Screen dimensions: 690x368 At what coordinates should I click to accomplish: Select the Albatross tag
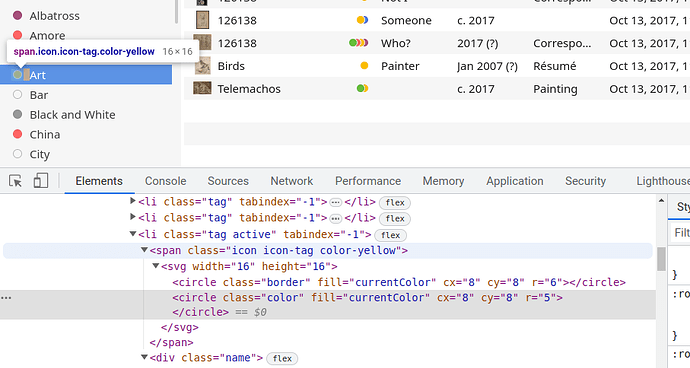(55, 16)
